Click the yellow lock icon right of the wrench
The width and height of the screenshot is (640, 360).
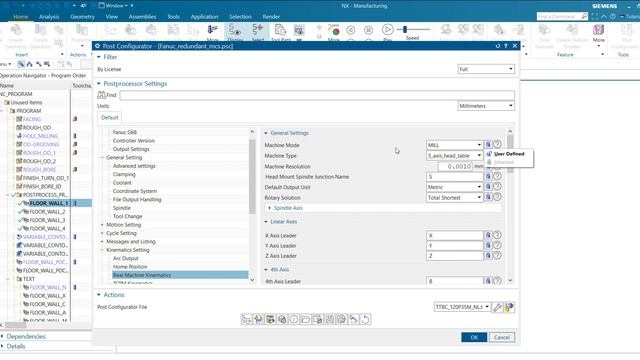coord(509,307)
